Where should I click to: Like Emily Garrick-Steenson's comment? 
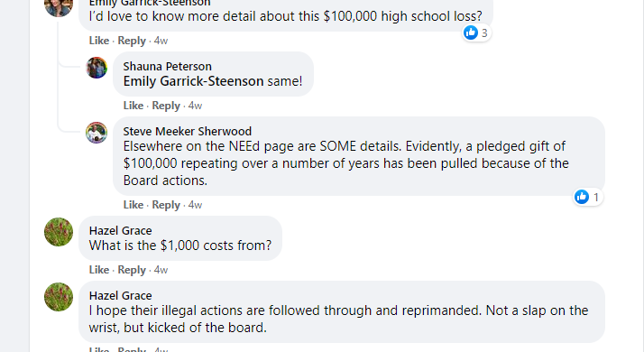tap(99, 41)
